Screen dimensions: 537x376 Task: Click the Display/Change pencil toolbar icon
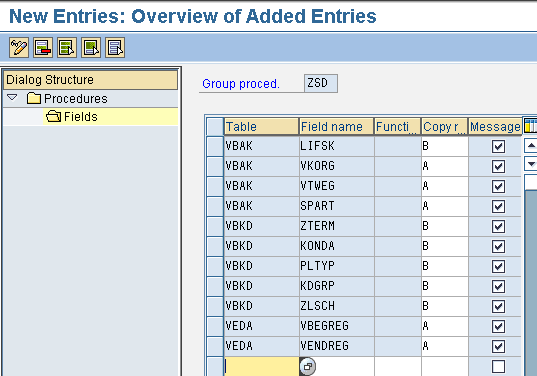pos(19,48)
